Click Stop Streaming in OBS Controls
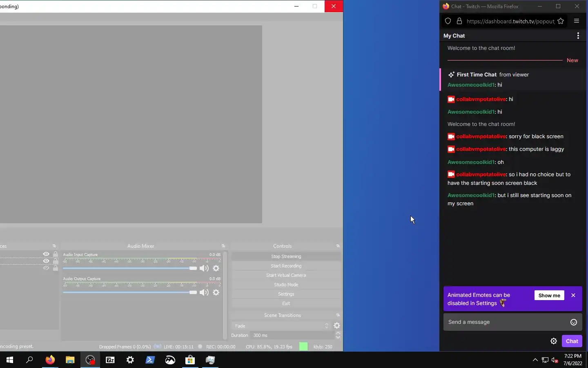The height and width of the screenshot is (368, 588). [x=286, y=256]
